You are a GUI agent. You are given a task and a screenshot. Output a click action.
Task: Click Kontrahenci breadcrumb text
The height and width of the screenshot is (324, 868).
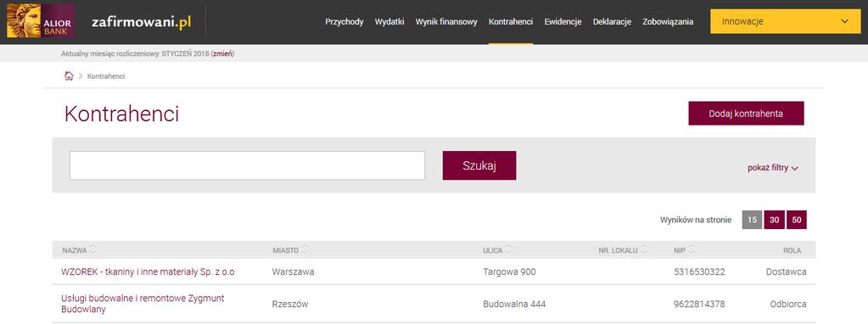click(x=106, y=76)
